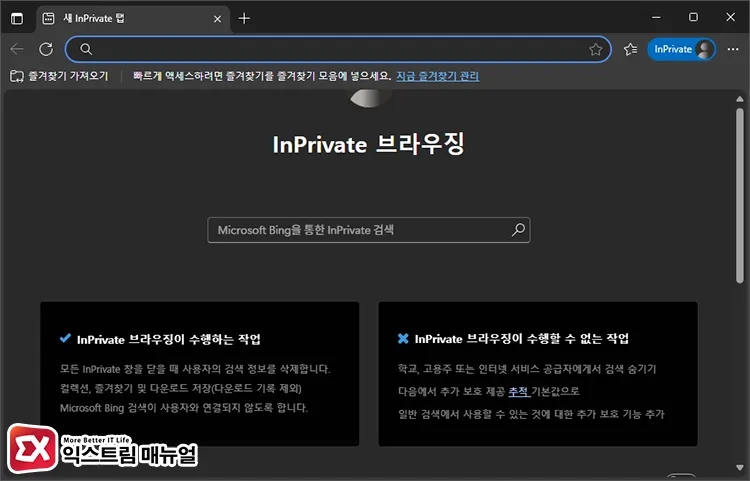This screenshot has height=481, width=750.
Task: Click the heading InPrivate 브라우징이 수행할 수 없는 작업
Action: 521,339
